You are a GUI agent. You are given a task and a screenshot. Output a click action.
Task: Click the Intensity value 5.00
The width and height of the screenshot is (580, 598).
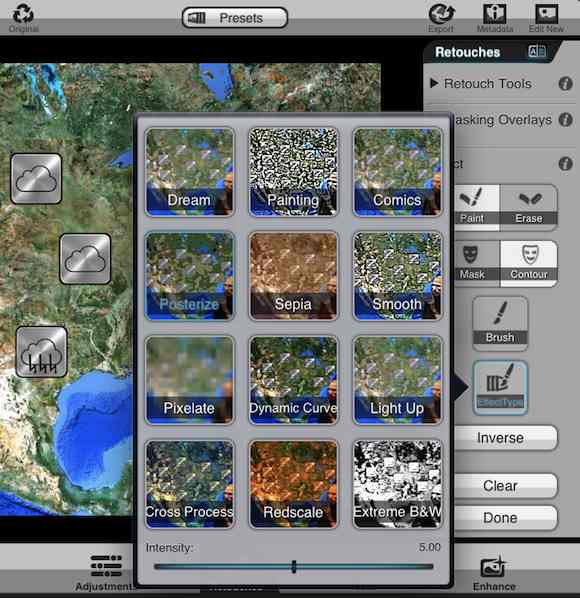coord(430,547)
